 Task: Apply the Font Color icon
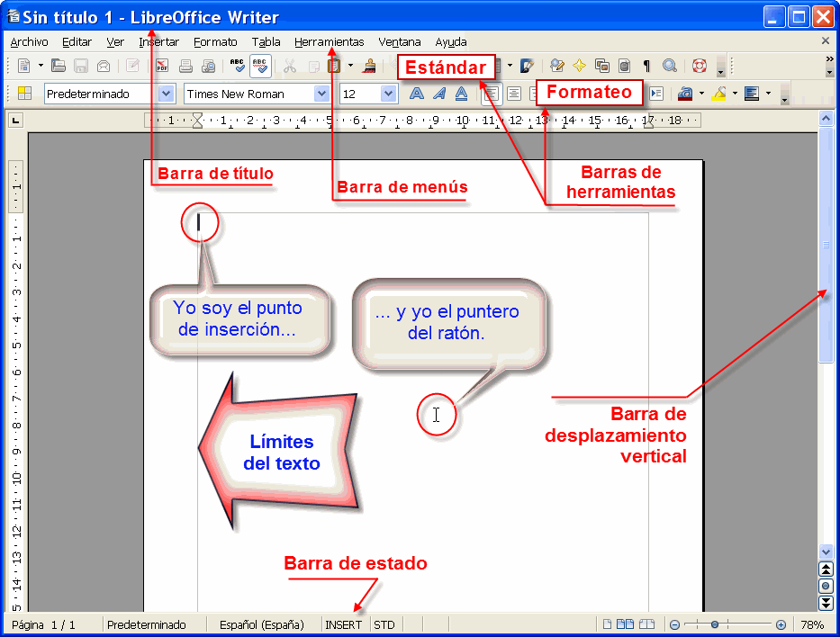[685, 94]
